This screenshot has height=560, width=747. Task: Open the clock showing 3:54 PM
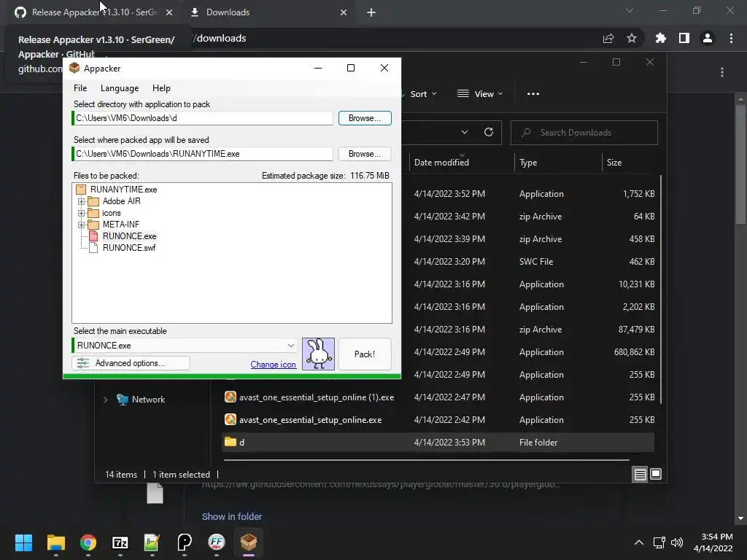pos(713,542)
